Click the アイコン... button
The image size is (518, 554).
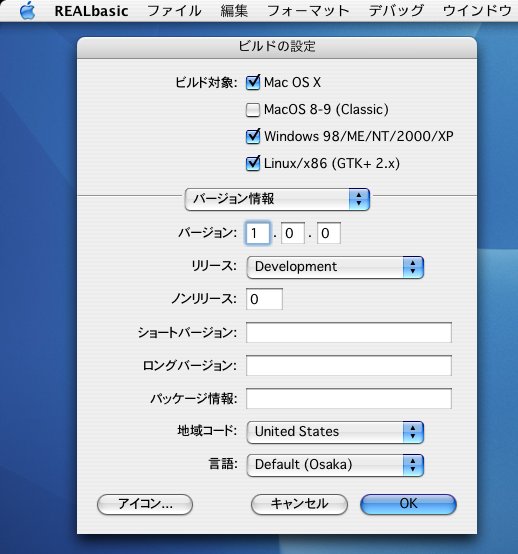[x=145, y=504]
